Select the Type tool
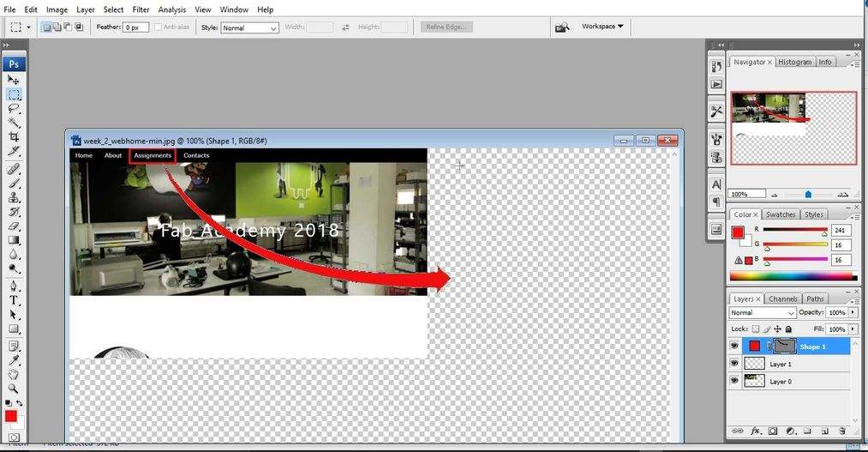 [14, 301]
